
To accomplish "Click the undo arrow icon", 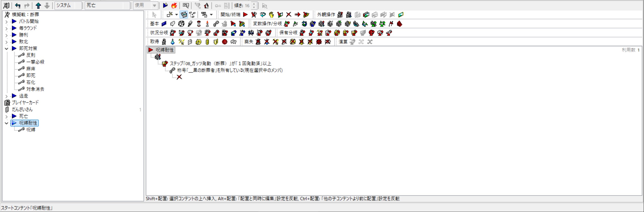I will tap(18, 6).
